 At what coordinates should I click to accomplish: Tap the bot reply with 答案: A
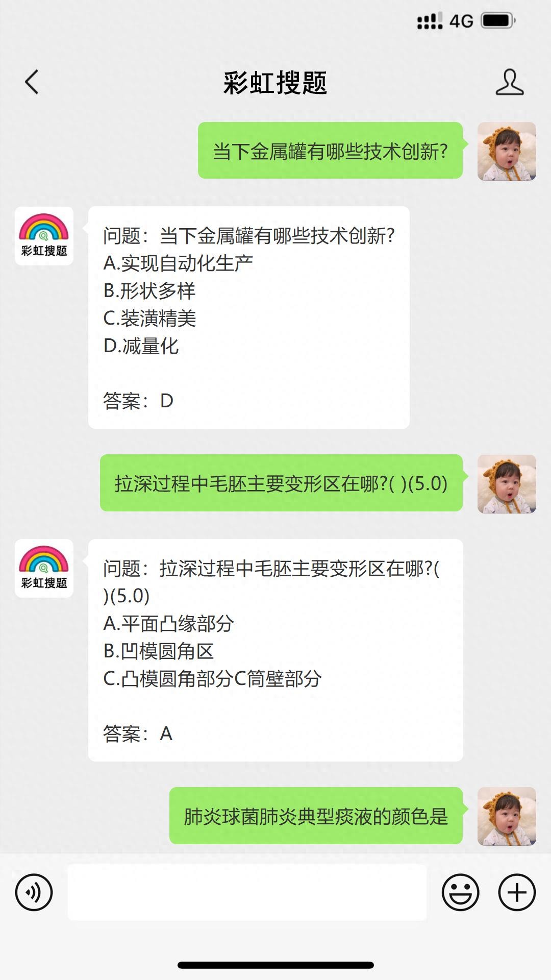[275, 650]
